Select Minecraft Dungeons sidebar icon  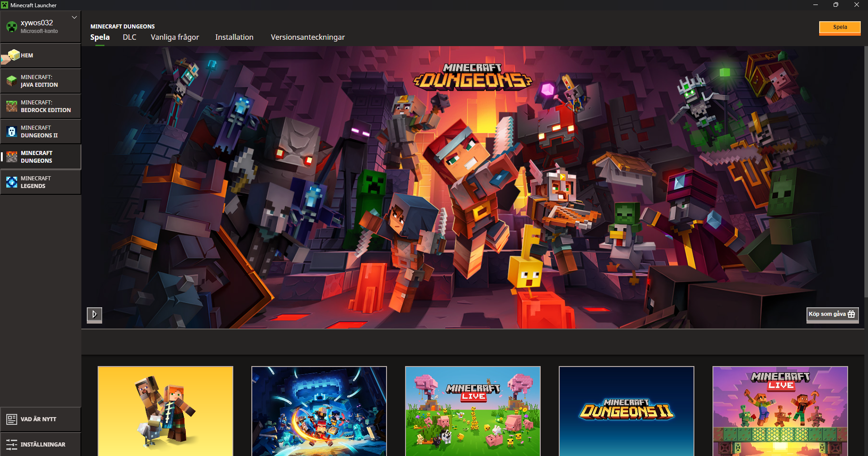coord(12,157)
